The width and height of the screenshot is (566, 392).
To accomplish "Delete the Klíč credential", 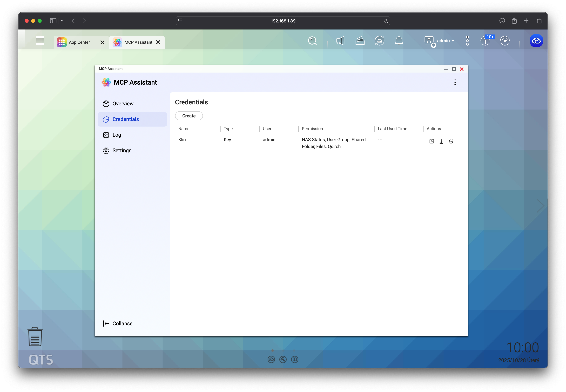I will [x=451, y=141].
